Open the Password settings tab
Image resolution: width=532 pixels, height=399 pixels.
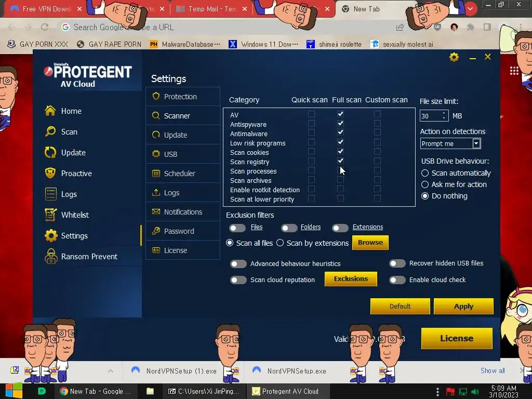(183, 231)
